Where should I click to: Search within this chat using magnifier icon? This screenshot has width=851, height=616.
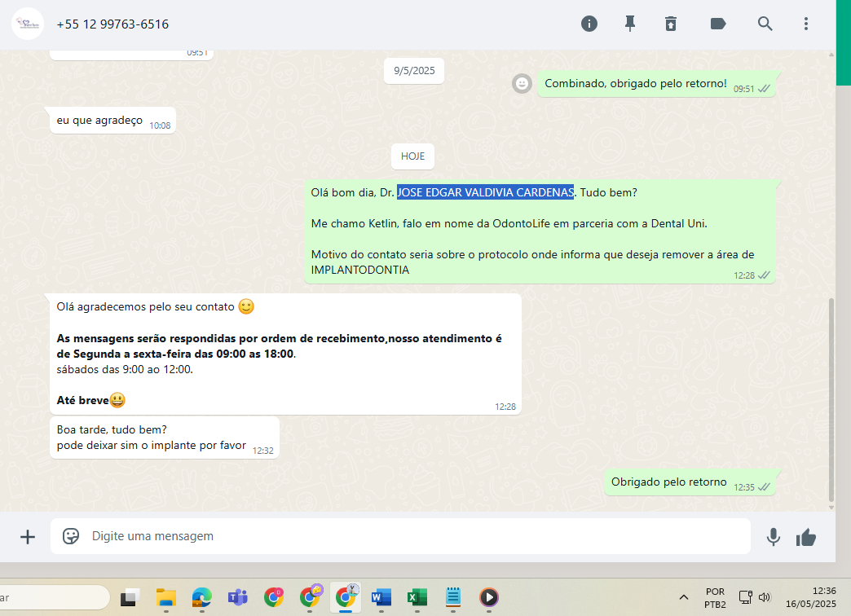click(765, 24)
